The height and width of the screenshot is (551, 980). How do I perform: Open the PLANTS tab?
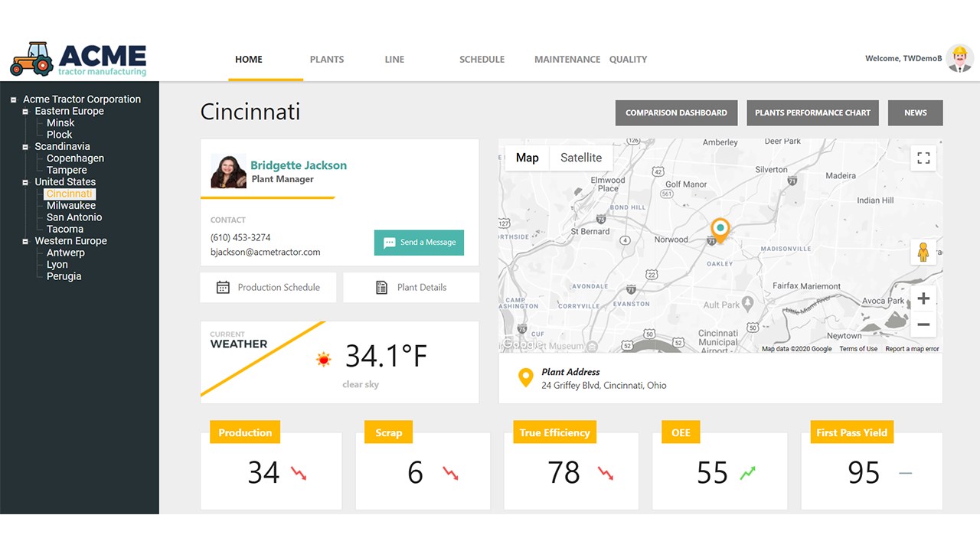tap(327, 59)
